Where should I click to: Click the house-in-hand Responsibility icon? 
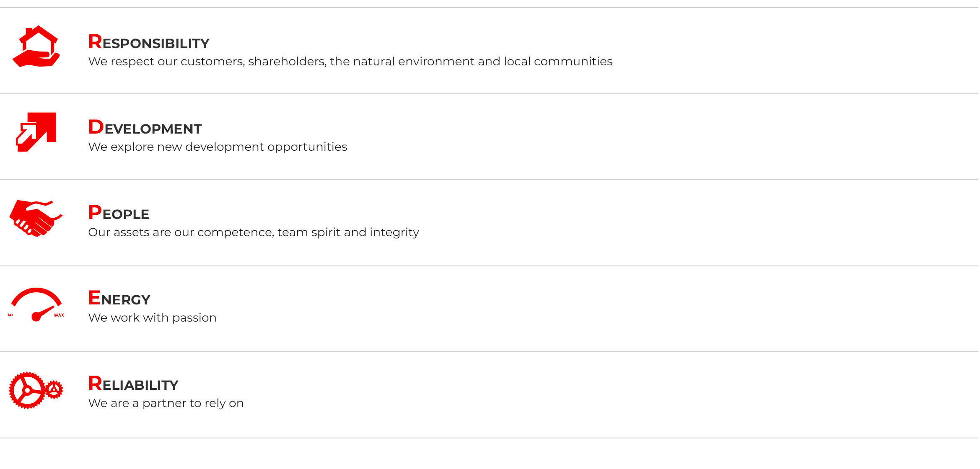(36, 46)
